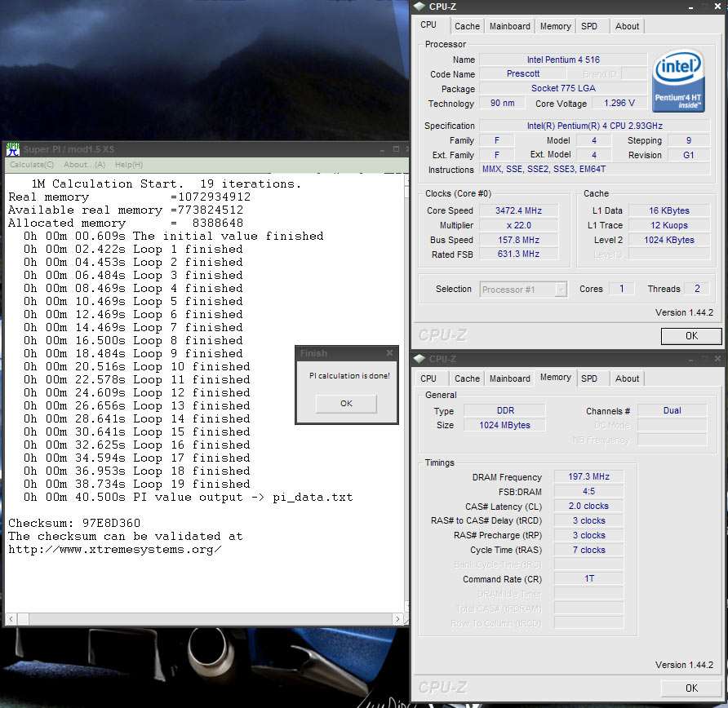Click Super PI horizontal scrollbar right arrow
This screenshot has height=708, width=728.
coord(397,619)
